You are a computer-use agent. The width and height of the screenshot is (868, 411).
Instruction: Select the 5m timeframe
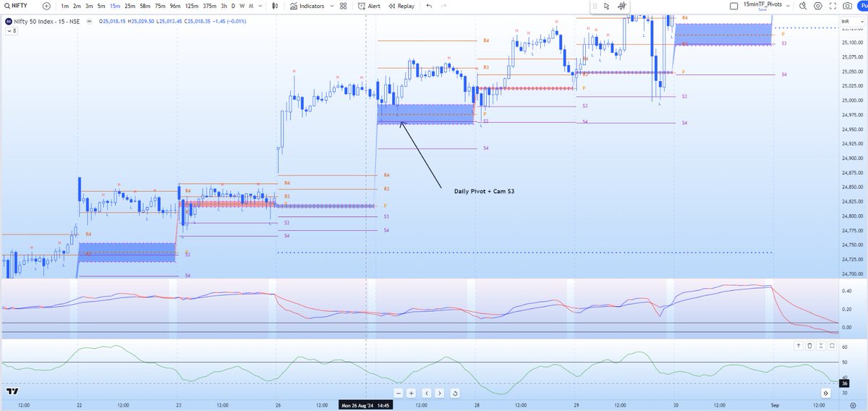pyautogui.click(x=101, y=6)
